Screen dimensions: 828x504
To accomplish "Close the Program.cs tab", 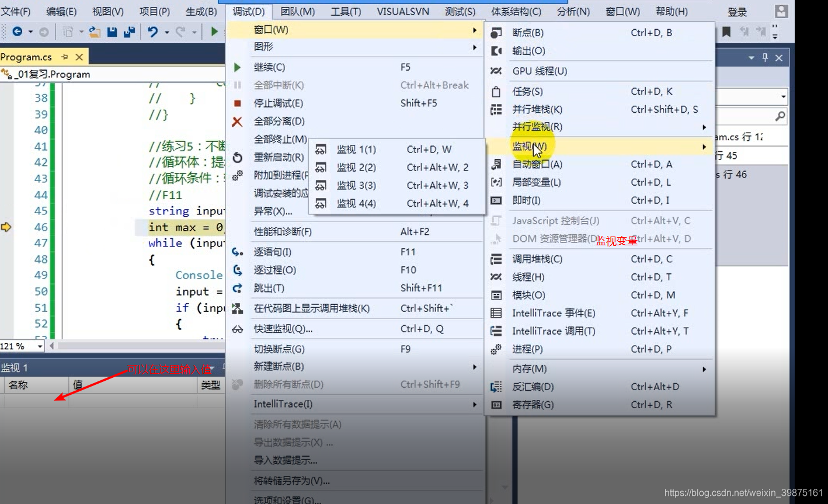I will click(x=79, y=57).
